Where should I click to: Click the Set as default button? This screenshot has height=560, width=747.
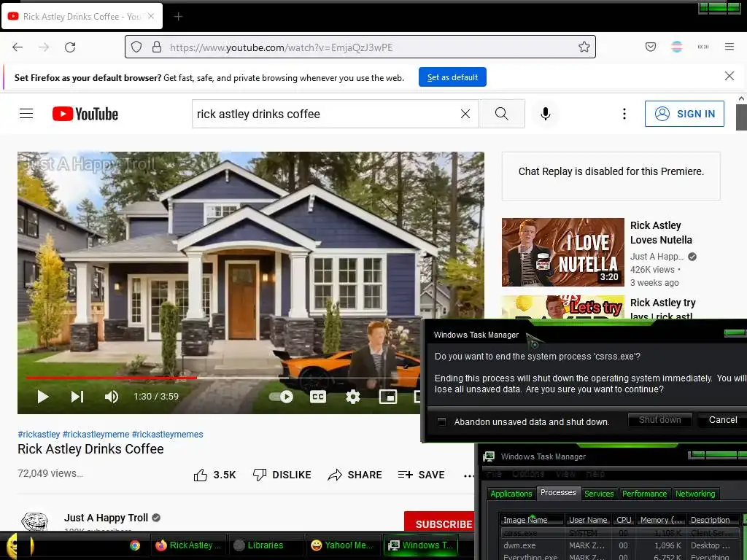[x=452, y=77]
